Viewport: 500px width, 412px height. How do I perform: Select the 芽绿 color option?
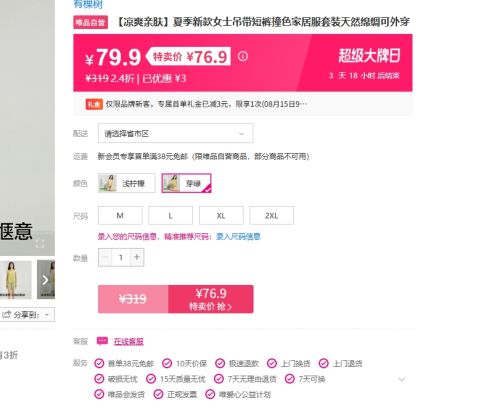pyautogui.click(x=186, y=183)
